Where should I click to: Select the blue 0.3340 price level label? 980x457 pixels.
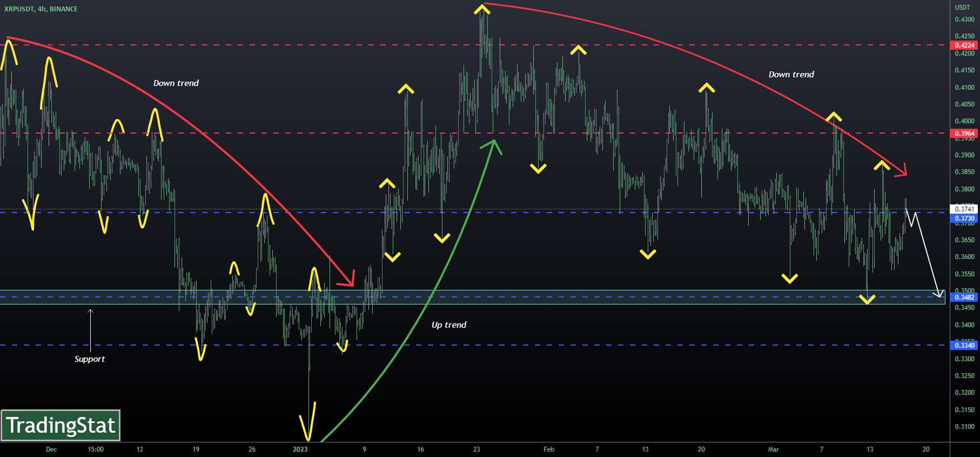click(964, 346)
